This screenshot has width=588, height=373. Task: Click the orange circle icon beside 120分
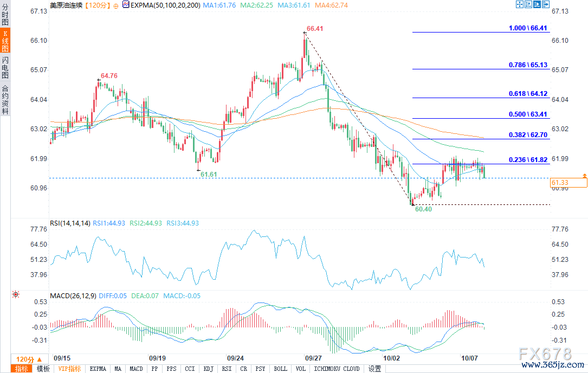tap(115, 5)
